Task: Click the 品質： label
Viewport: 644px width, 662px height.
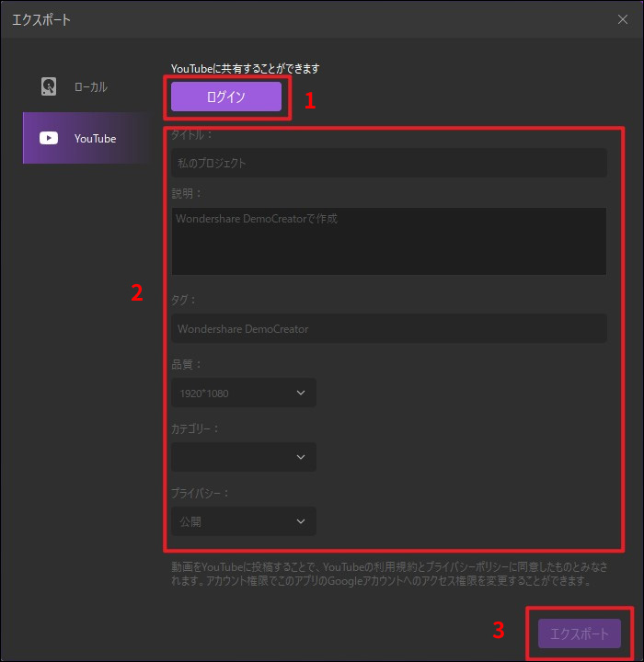Action: 187,364
